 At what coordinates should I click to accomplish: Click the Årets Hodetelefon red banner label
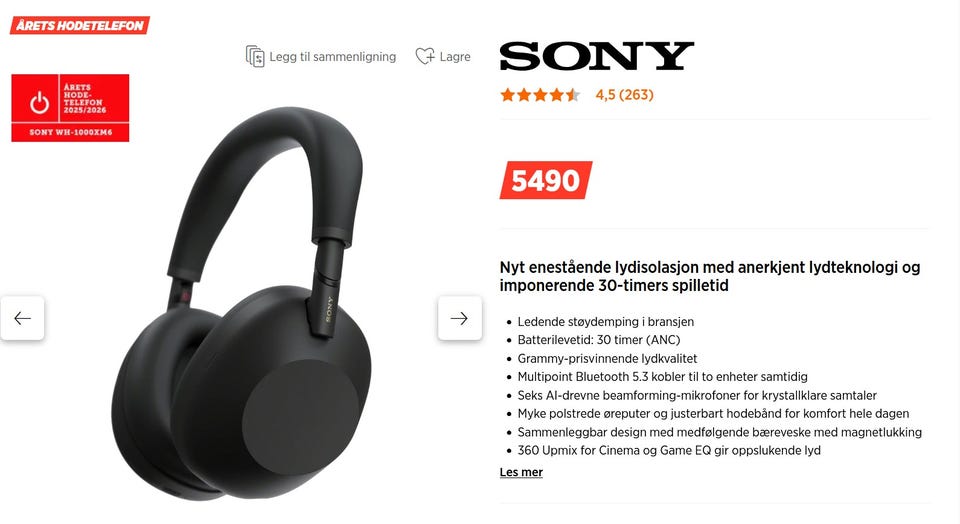click(80, 25)
